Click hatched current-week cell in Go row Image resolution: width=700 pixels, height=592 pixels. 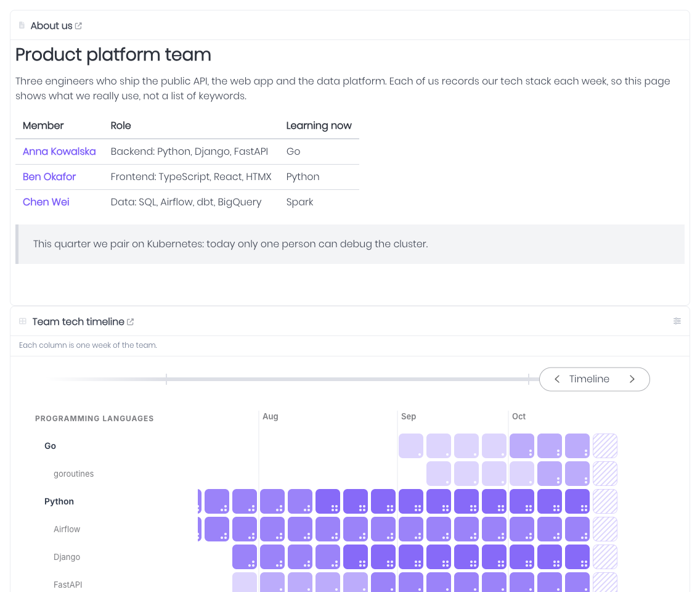point(605,446)
